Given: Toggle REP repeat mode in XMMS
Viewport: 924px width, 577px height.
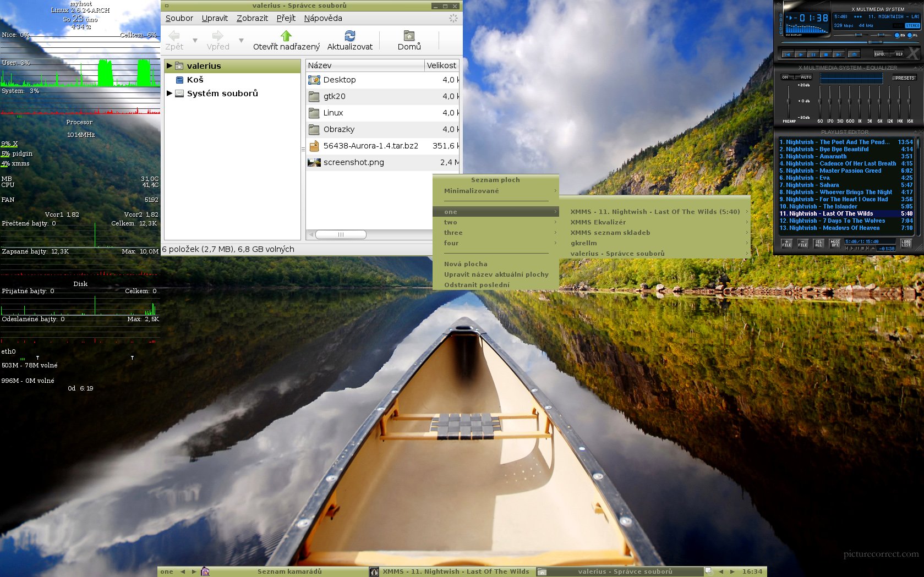Looking at the screenshot, I should [899, 54].
